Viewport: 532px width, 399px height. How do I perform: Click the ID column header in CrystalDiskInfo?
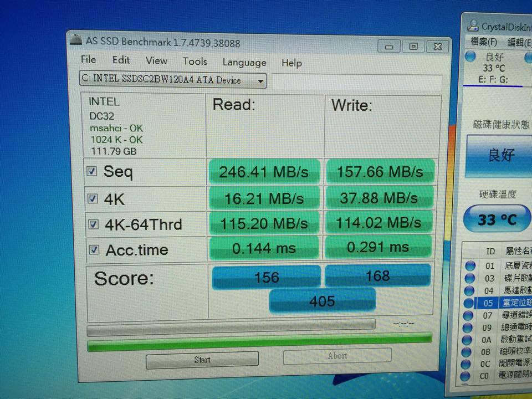490,251
